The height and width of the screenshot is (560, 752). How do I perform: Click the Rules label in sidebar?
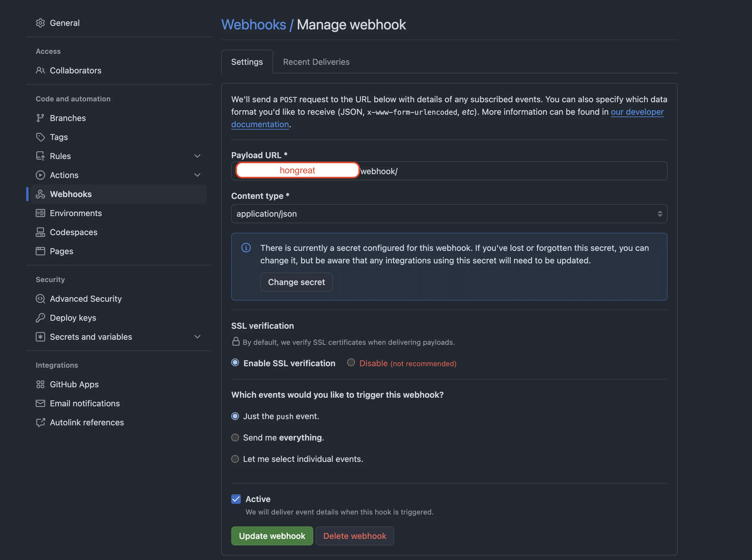click(60, 156)
